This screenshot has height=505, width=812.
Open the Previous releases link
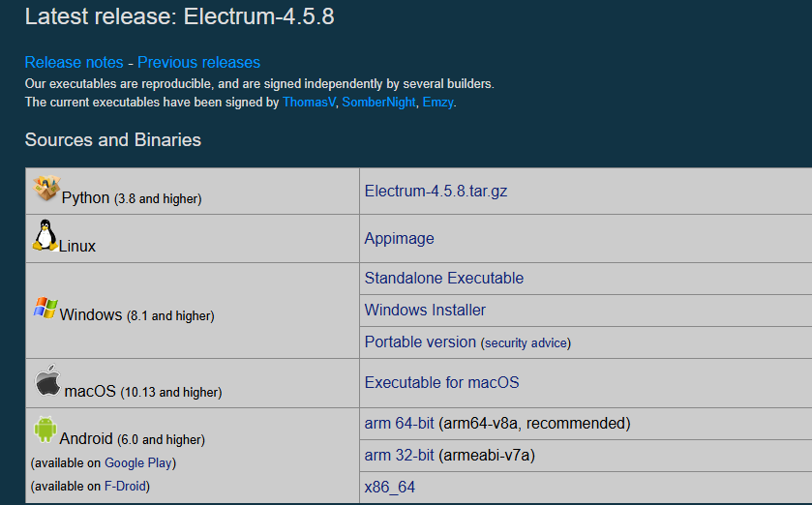198,62
